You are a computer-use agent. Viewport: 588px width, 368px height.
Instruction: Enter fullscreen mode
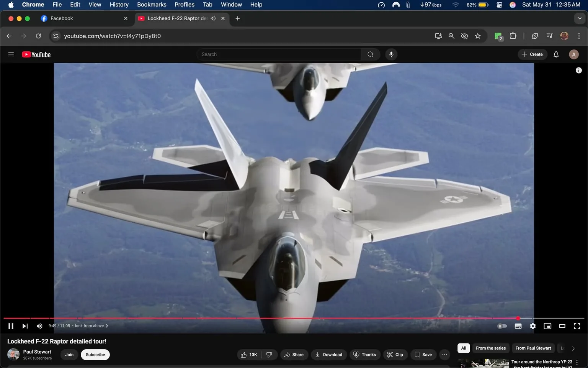pos(577,326)
